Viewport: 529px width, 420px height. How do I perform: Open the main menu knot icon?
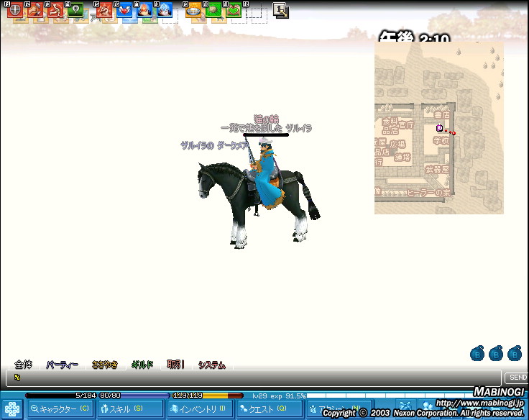pos(12,409)
